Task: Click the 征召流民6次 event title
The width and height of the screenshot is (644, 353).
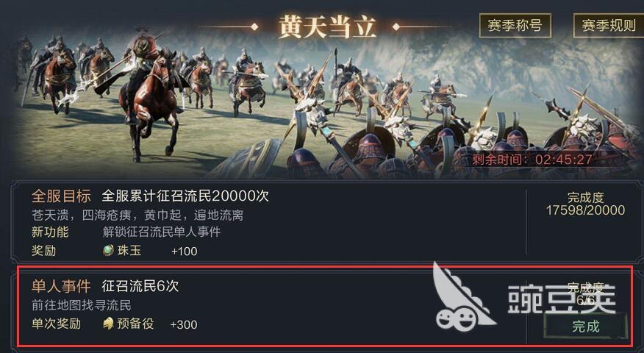Action: 140,286
